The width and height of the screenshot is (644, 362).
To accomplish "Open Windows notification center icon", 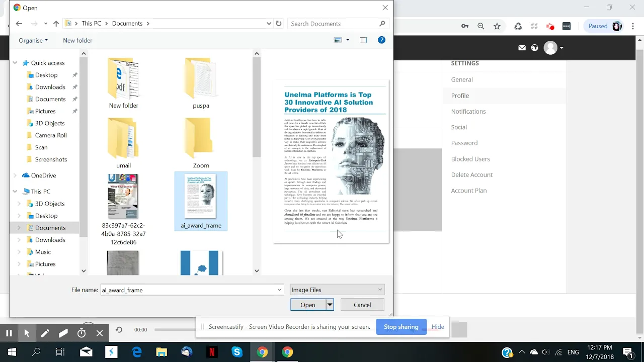I will click(x=627, y=352).
